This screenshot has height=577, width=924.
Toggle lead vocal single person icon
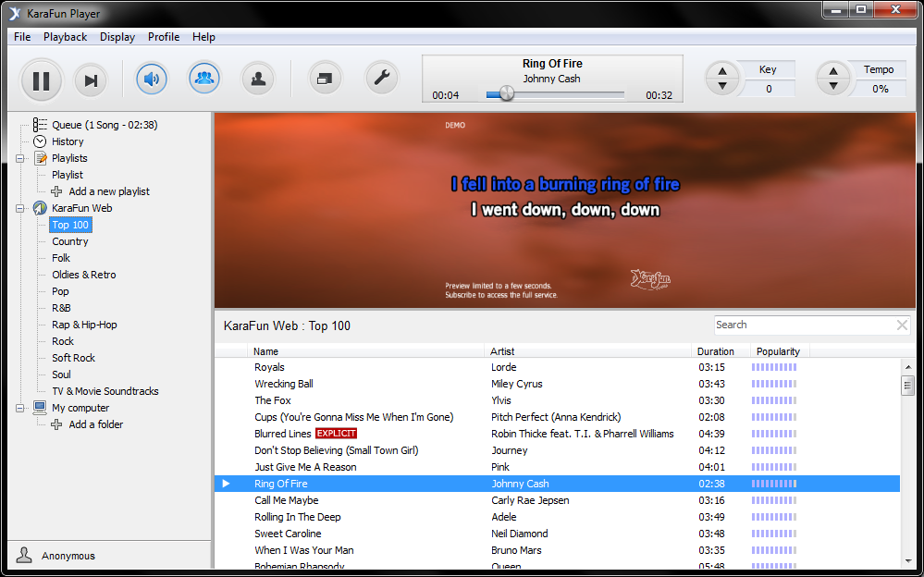coord(258,79)
